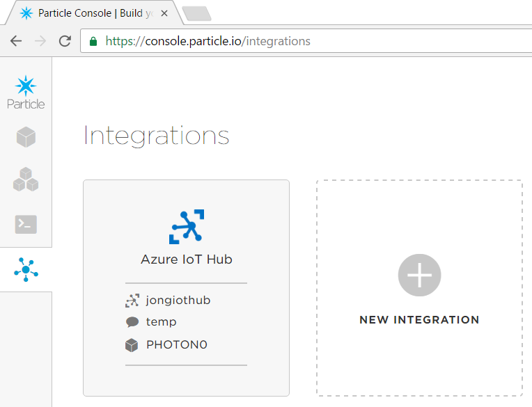Click the cube icon beside PHOTON0
This screenshot has width=532, height=407.
coord(132,344)
